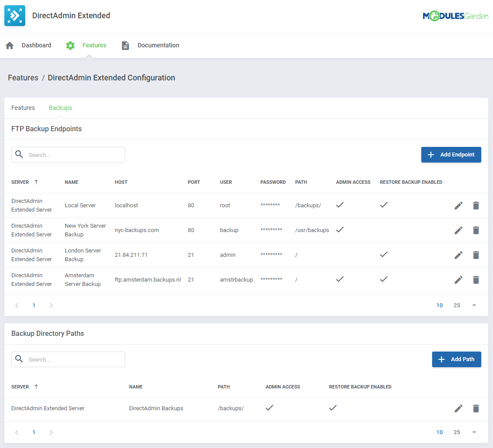The height and width of the screenshot is (448, 493).
Task: Click the Add Endpoint button
Action: pos(451,154)
